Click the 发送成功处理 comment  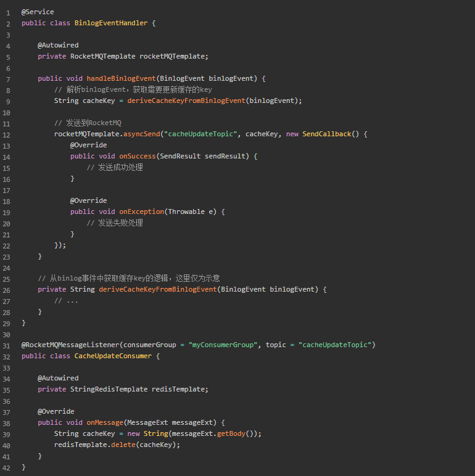click(x=115, y=167)
